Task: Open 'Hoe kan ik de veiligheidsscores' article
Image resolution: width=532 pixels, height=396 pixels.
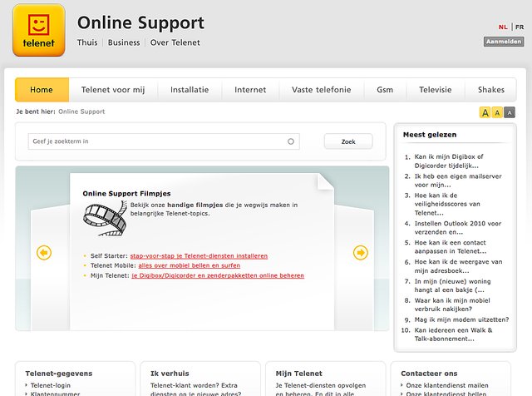Action: 447,204
